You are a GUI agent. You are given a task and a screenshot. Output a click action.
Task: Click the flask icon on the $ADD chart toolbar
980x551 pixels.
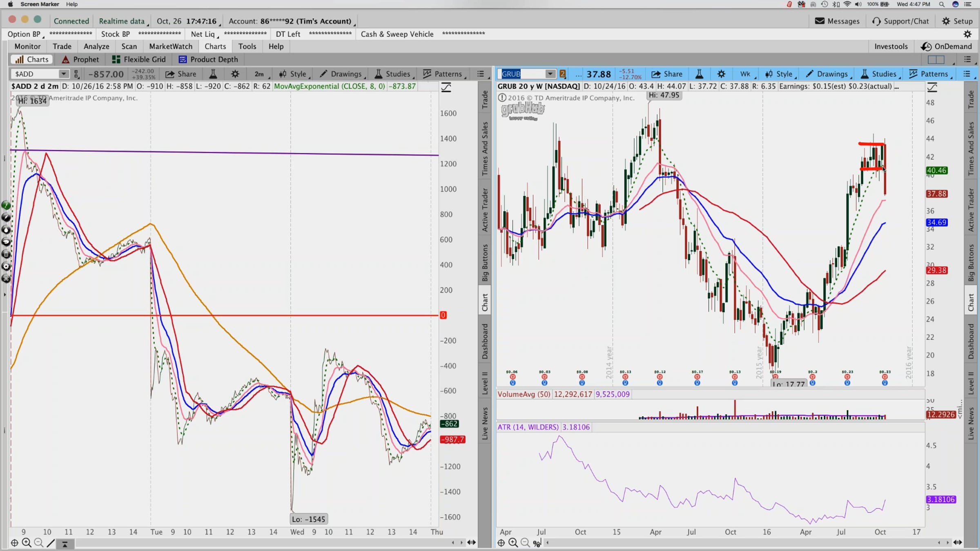pyautogui.click(x=213, y=74)
